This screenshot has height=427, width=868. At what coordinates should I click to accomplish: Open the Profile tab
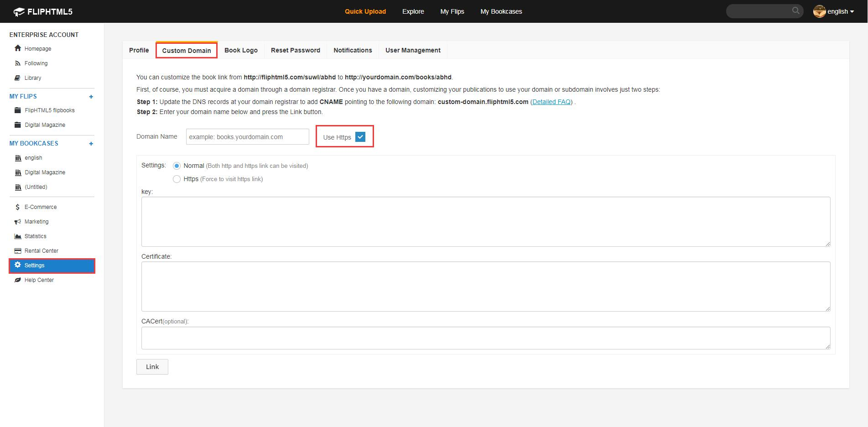pos(139,50)
